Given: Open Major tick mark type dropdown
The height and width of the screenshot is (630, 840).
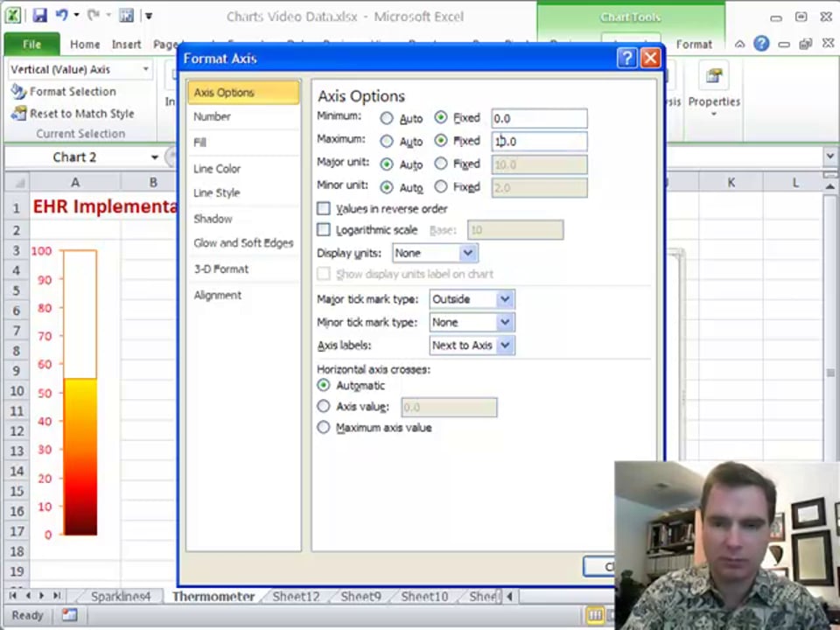Looking at the screenshot, I should coord(505,299).
